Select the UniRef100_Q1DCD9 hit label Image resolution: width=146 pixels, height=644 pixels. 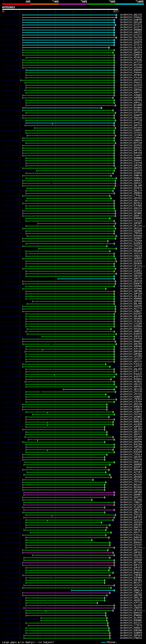[131, 522]
